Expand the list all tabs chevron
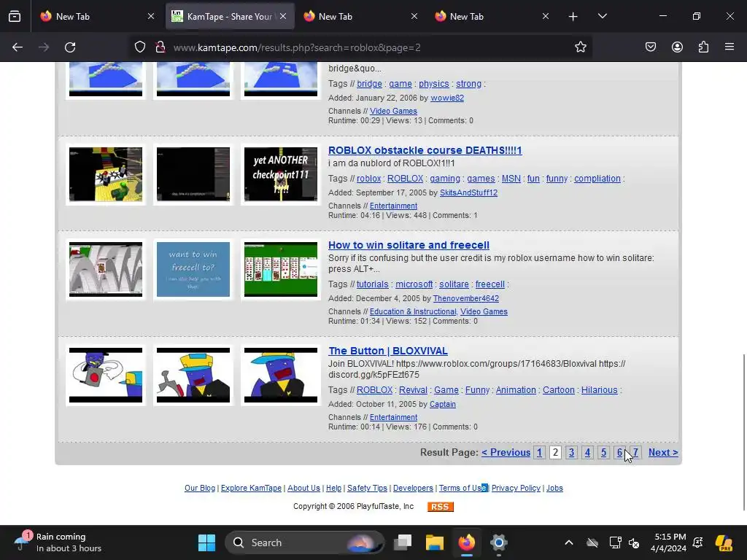Viewport: 747px width, 560px height. (x=602, y=16)
